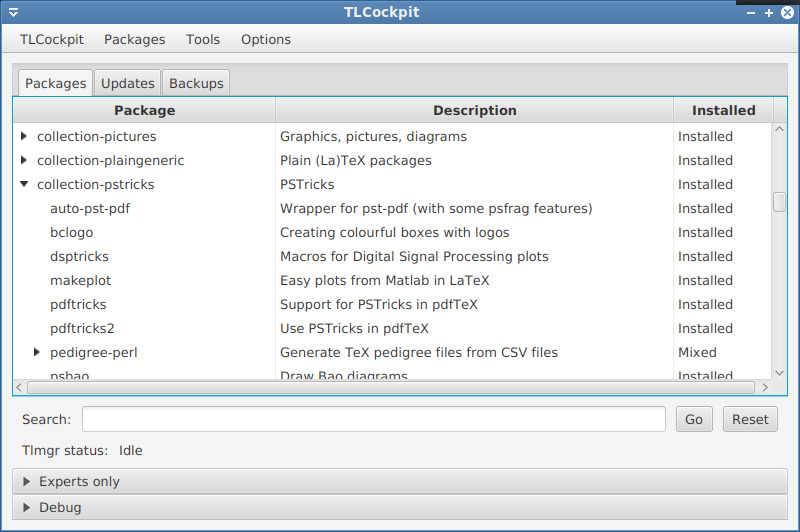800x532 pixels.
Task: Click the horizontal scrollbar right arrow
Action: tap(766, 386)
